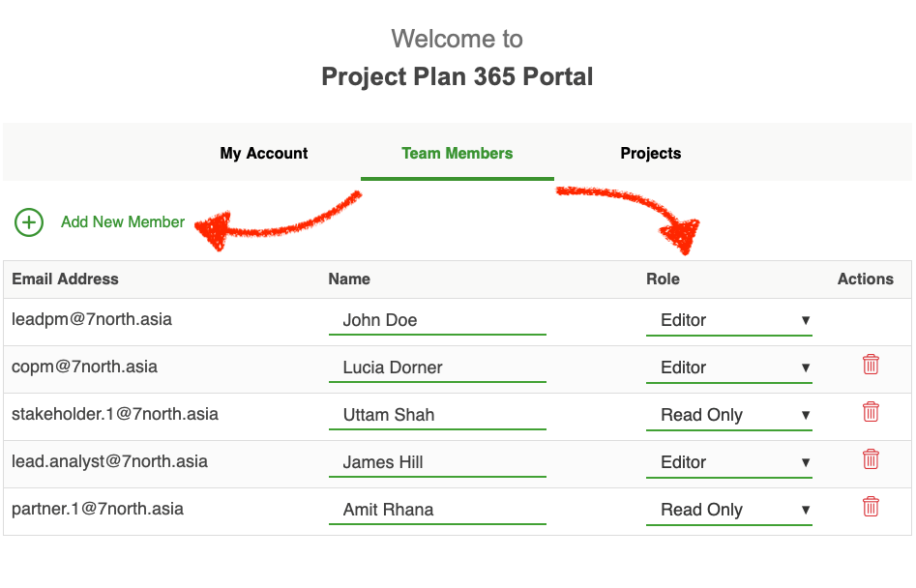Screen dimensions: 916x588
Task: Switch to the My Account tab
Action: click(x=264, y=153)
